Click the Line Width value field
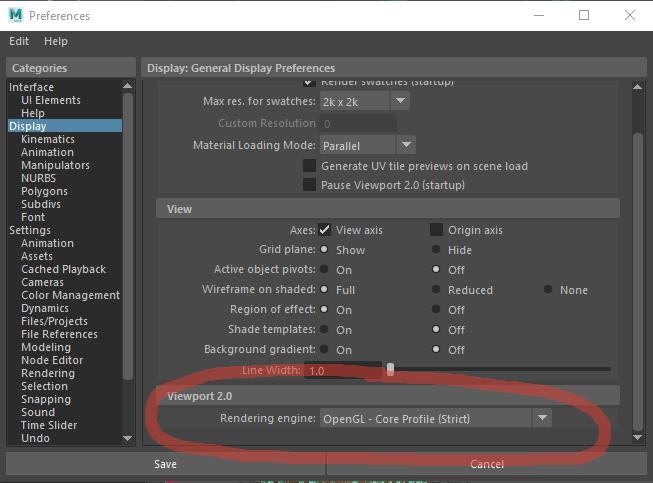The image size is (653, 483). tap(342, 371)
